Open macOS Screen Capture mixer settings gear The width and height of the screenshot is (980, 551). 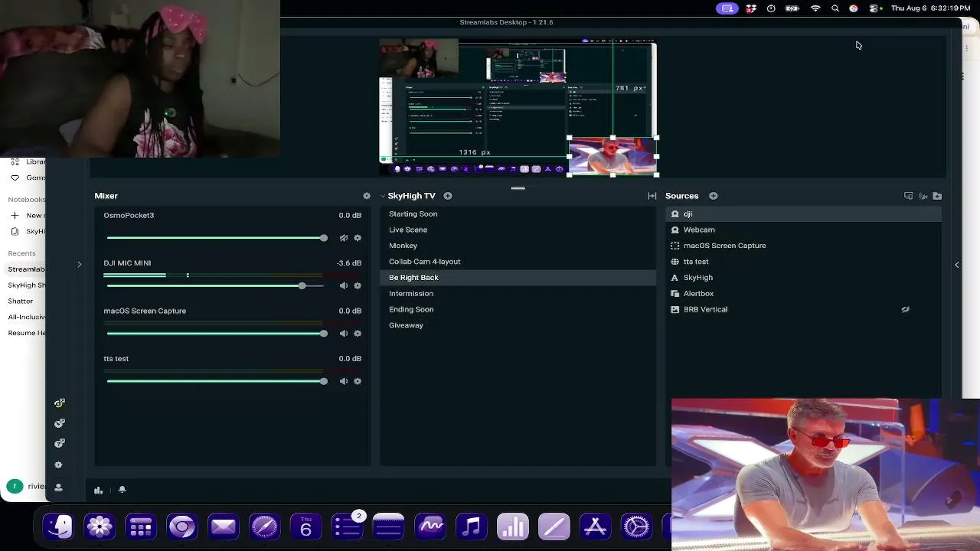[x=358, y=334]
